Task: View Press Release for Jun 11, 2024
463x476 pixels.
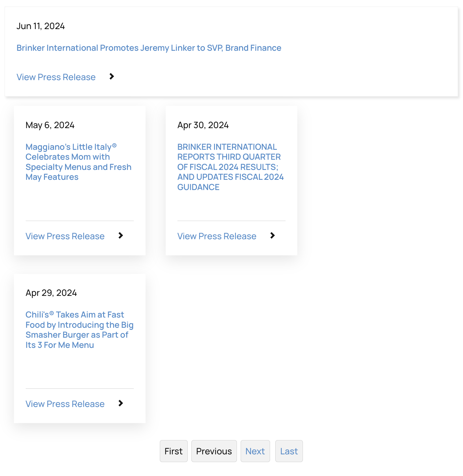Action: (56, 77)
